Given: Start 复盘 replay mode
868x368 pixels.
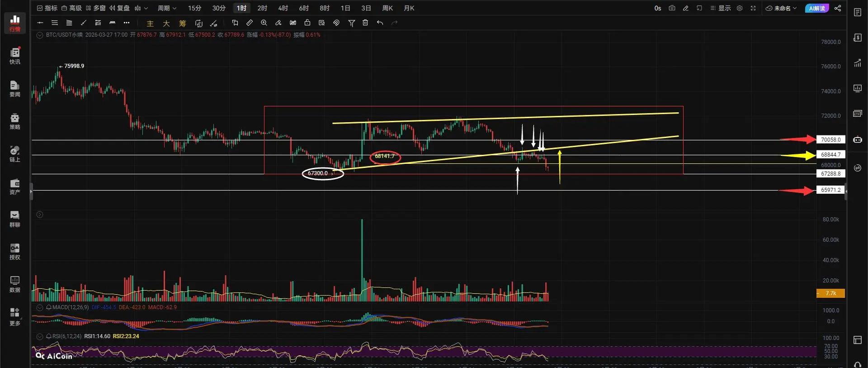Looking at the screenshot, I should [x=119, y=8].
